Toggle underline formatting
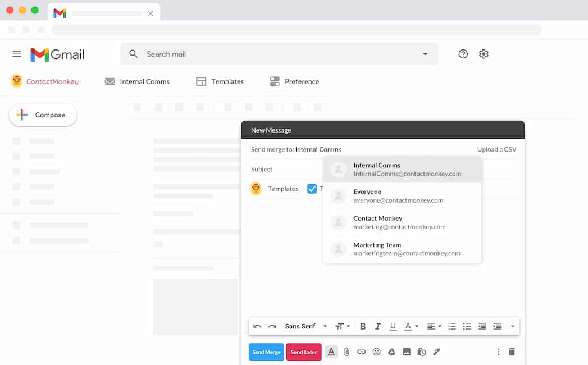The height and width of the screenshot is (365, 588). (x=393, y=326)
